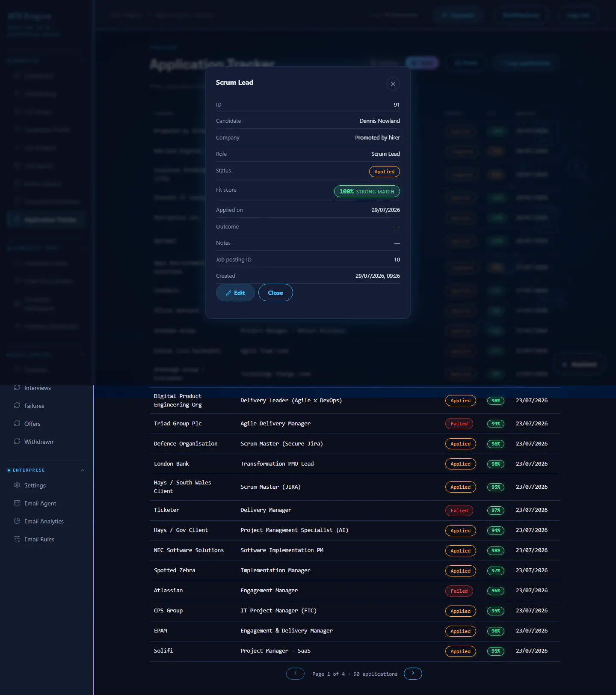Click the Failed badge on Atlassian row
This screenshot has width=616, height=695.
click(459, 591)
